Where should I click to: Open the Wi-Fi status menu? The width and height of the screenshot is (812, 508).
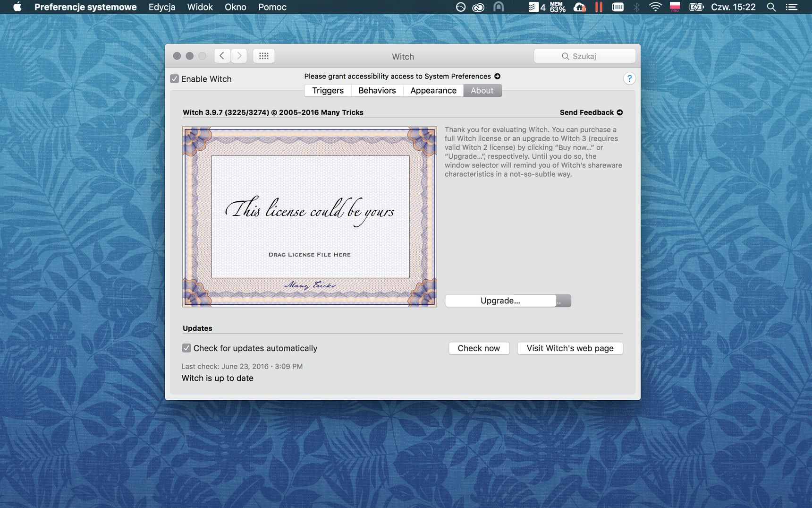tap(655, 7)
